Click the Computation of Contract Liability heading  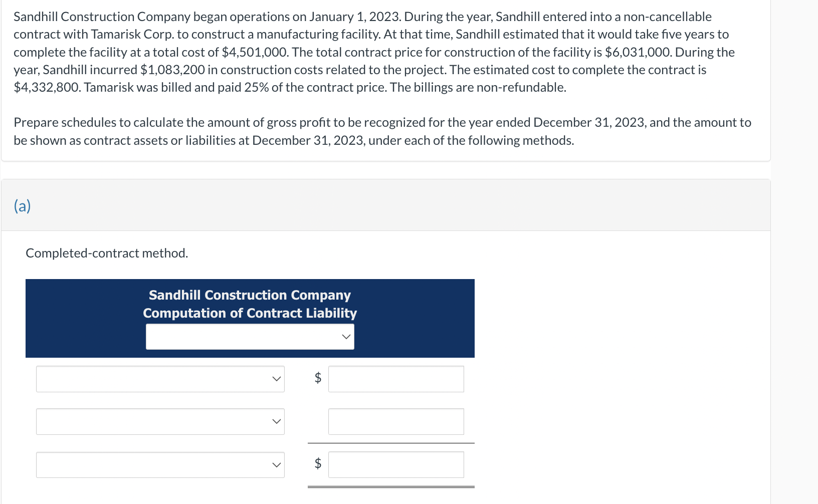tap(250, 313)
